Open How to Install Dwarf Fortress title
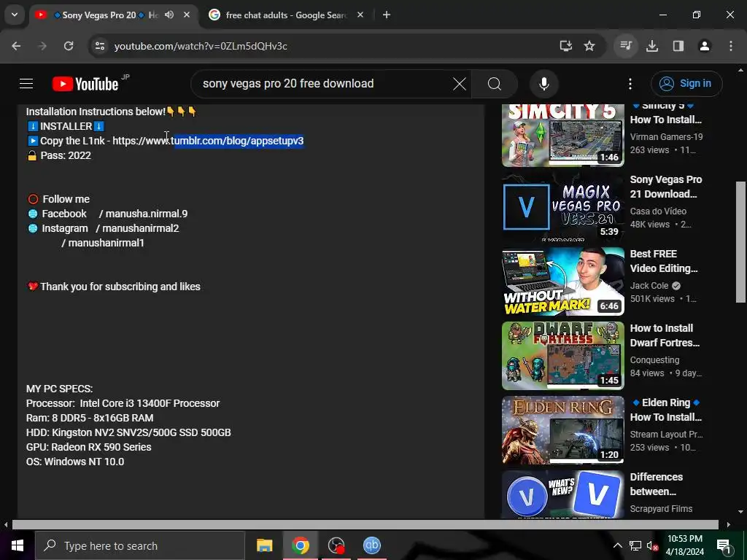Screen dimensions: 747x560 click(x=665, y=335)
